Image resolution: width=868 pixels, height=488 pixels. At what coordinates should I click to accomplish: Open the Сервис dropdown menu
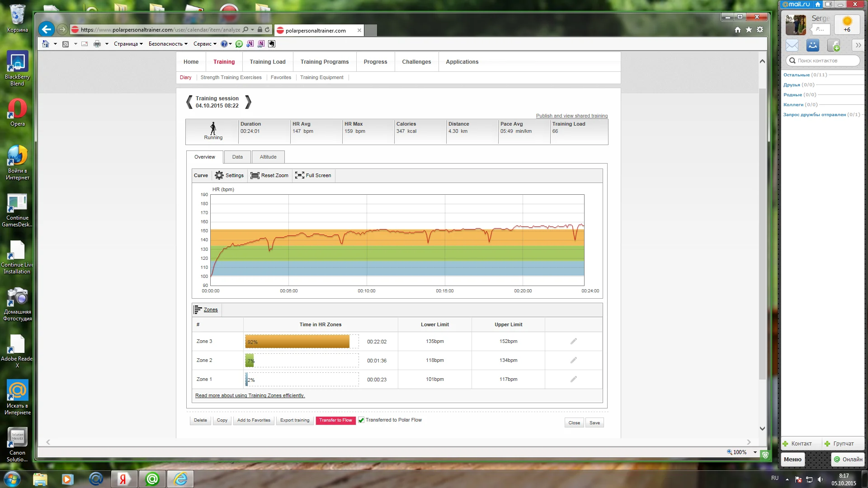pos(205,44)
